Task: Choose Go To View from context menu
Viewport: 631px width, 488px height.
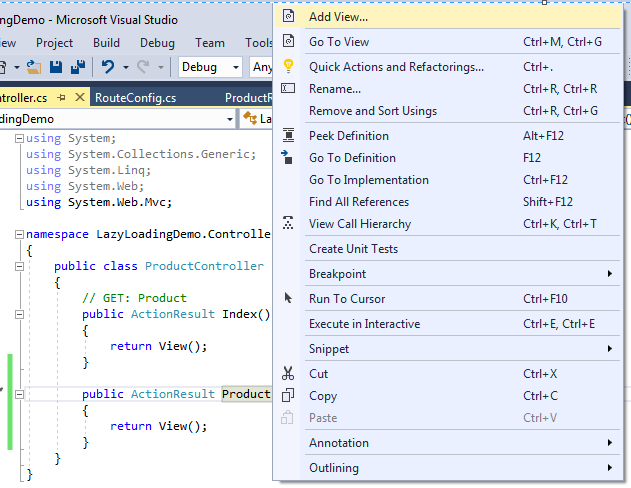Action: pyautogui.click(x=447, y=41)
